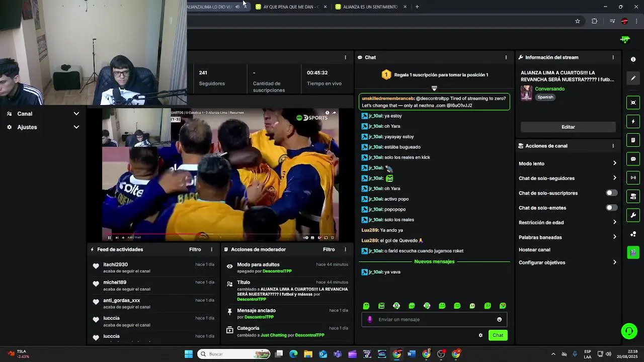
Task: Click the broadcast signal icon in right sidebar
Action: coord(633,177)
